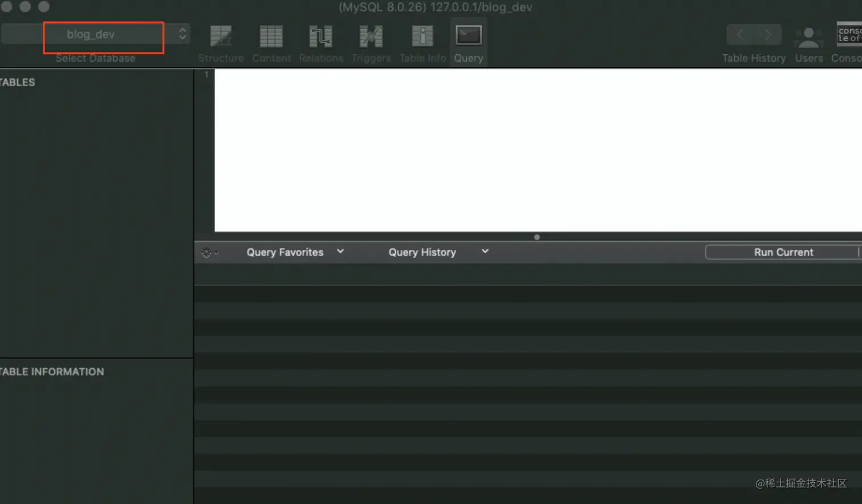
Task: Show the Triggers view
Action: point(371,43)
